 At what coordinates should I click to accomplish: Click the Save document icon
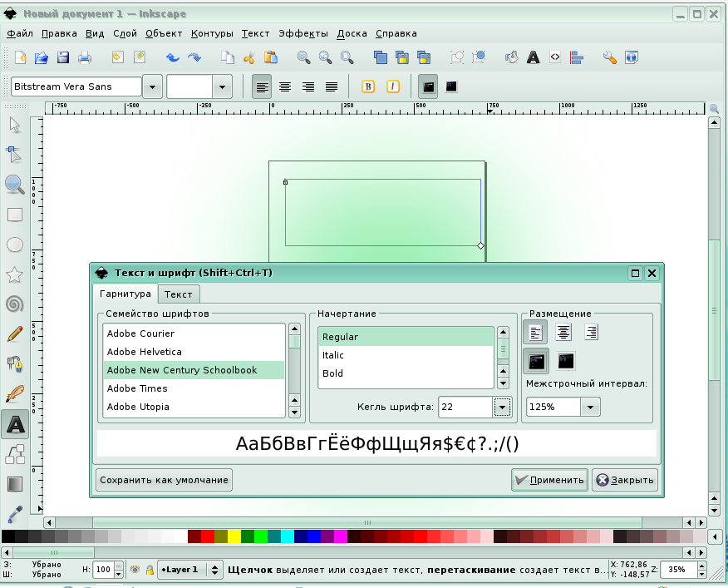coord(62,57)
